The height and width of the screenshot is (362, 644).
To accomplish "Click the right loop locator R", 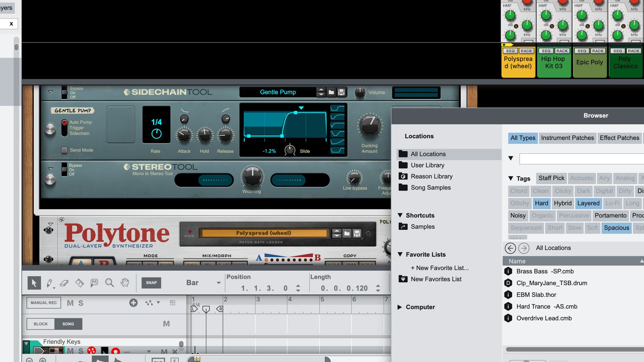I will (x=220, y=309).
